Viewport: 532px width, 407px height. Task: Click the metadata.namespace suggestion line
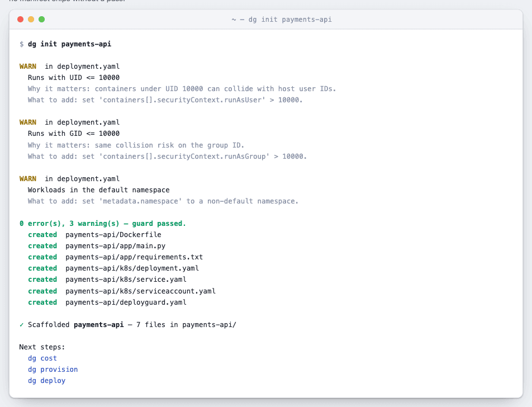(x=163, y=201)
